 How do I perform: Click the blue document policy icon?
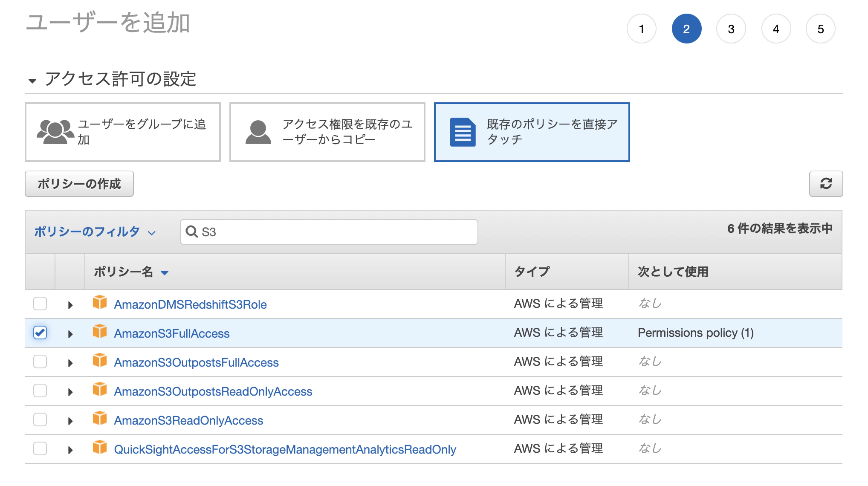pyautogui.click(x=463, y=132)
